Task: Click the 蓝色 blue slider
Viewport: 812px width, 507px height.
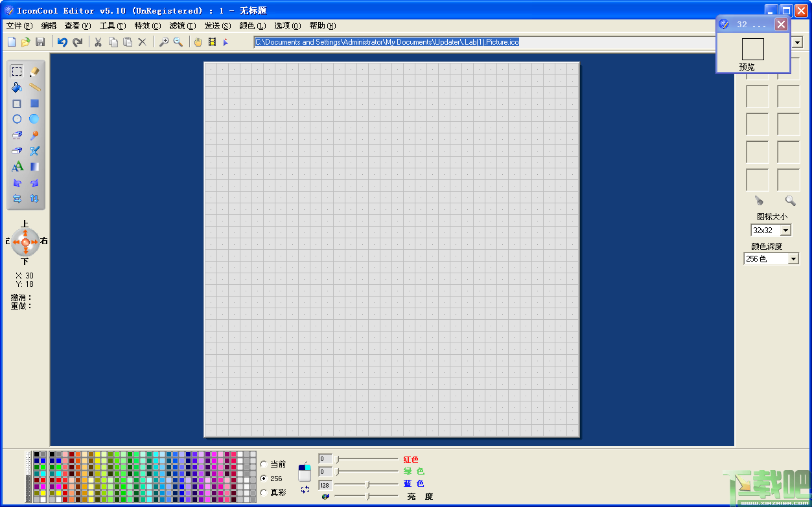Action: pyautogui.click(x=367, y=484)
